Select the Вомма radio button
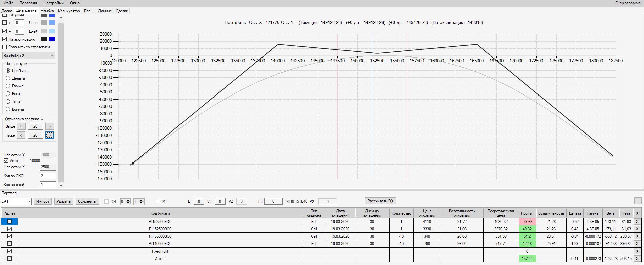 pyautogui.click(x=8, y=109)
